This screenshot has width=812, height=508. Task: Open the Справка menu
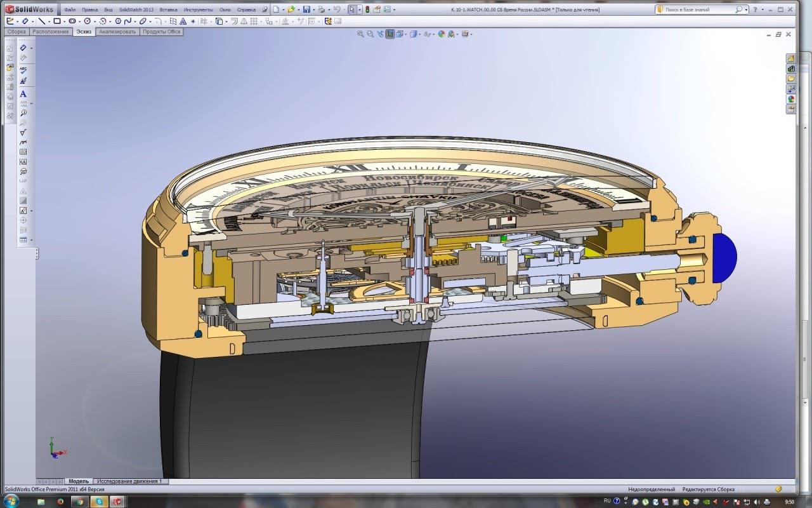tap(246, 10)
